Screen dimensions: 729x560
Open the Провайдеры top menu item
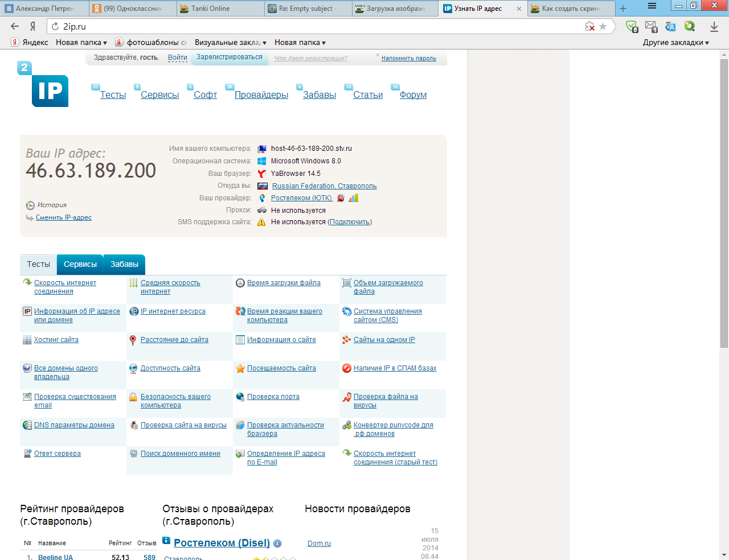pos(261,94)
